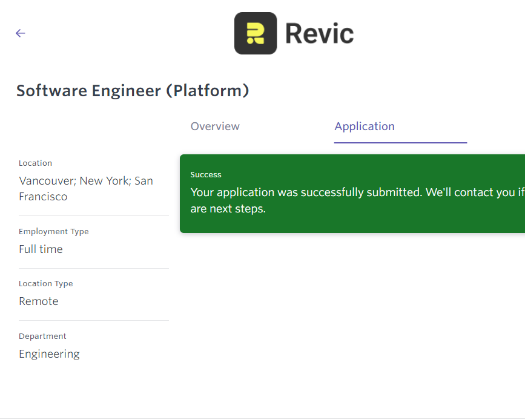Image resolution: width=525 pixels, height=420 pixels.
Task: Select the Application tab
Action: pyautogui.click(x=365, y=126)
